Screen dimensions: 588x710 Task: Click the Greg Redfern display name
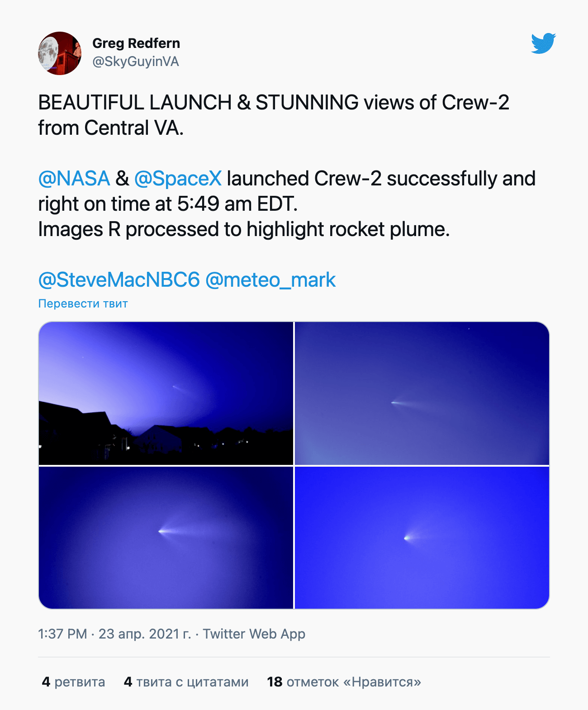tap(136, 43)
